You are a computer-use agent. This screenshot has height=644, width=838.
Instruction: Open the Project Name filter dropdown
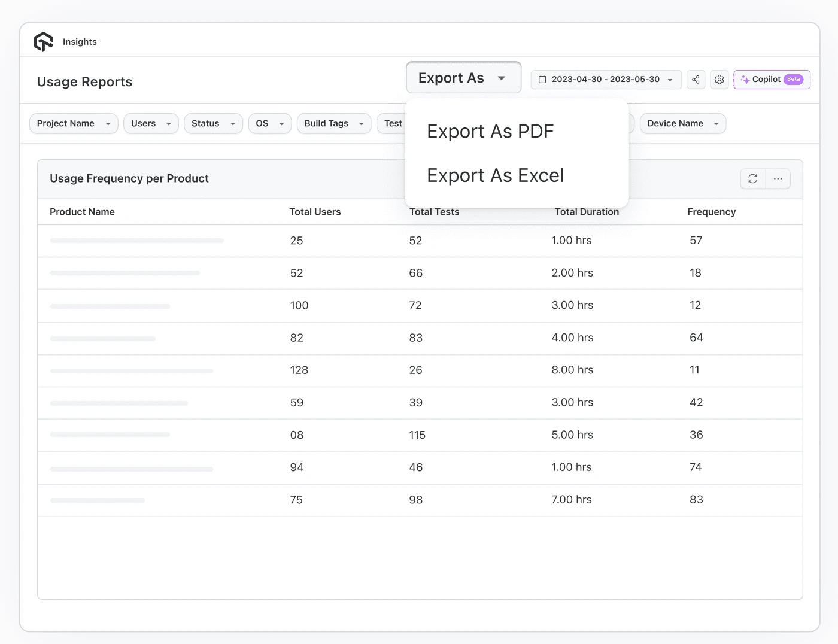(x=73, y=123)
